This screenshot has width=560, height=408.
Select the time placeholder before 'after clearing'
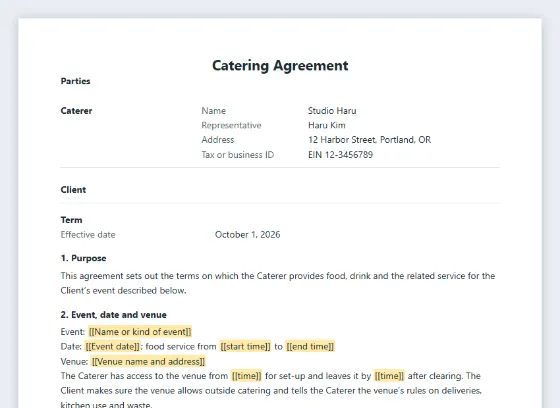(x=389, y=376)
